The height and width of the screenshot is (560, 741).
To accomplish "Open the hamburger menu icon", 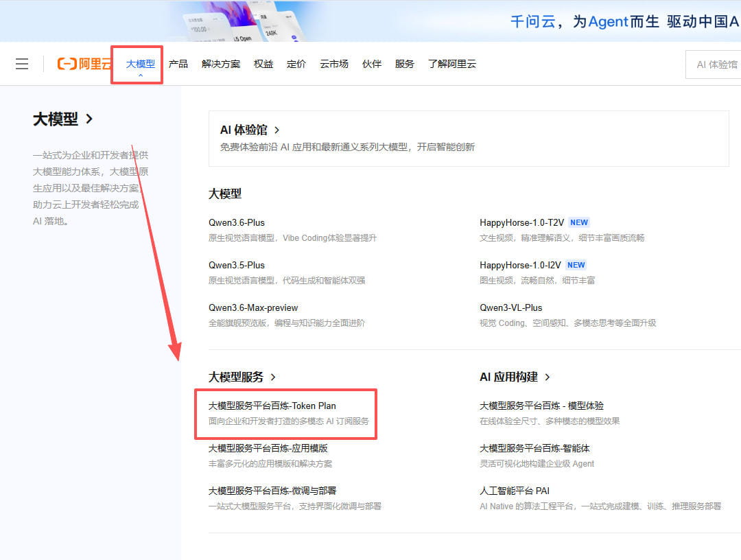I will click(x=22, y=64).
